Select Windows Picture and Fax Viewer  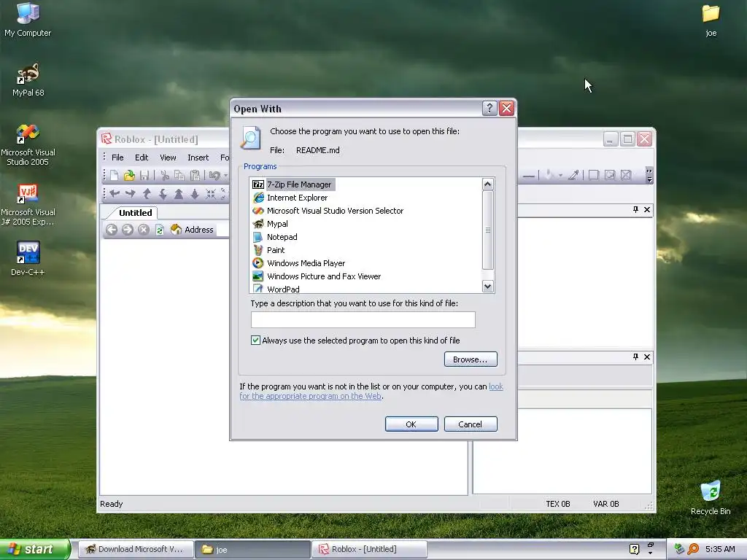coord(317,276)
